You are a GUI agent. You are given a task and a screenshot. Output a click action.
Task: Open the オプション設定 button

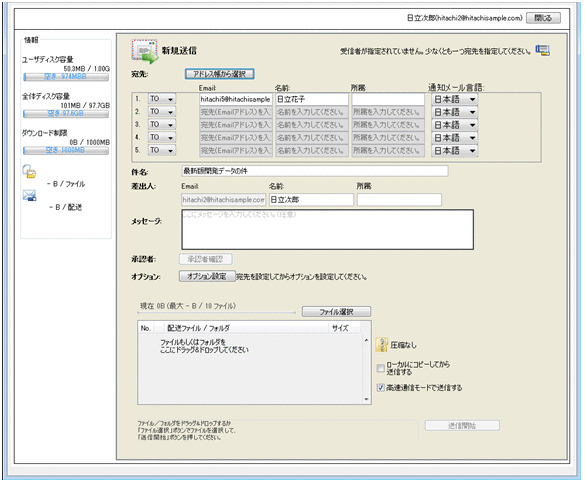tap(207, 276)
